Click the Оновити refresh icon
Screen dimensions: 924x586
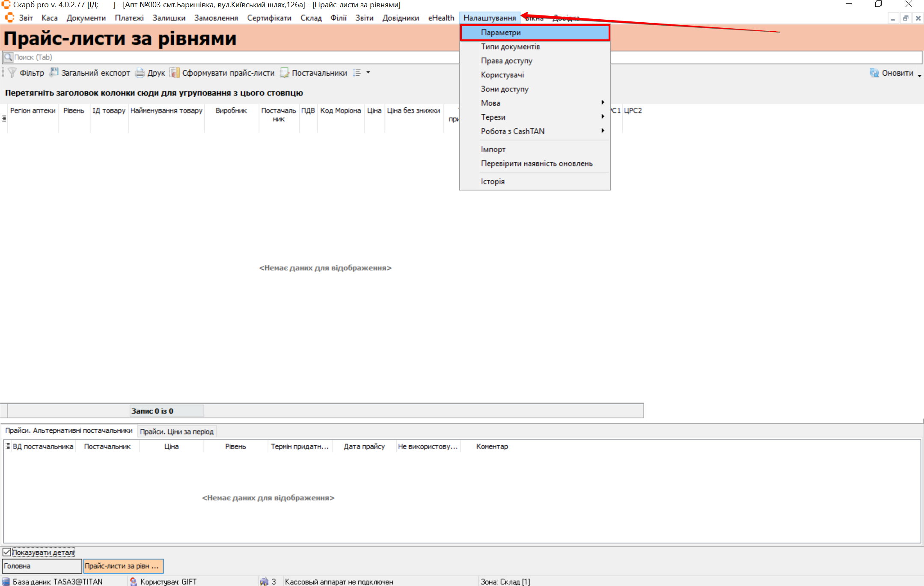point(874,73)
